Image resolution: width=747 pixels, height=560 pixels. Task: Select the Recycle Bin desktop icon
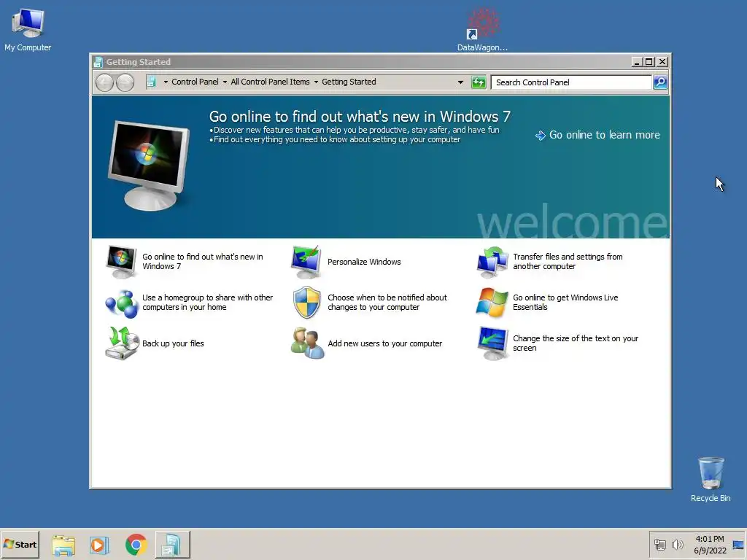(711, 479)
